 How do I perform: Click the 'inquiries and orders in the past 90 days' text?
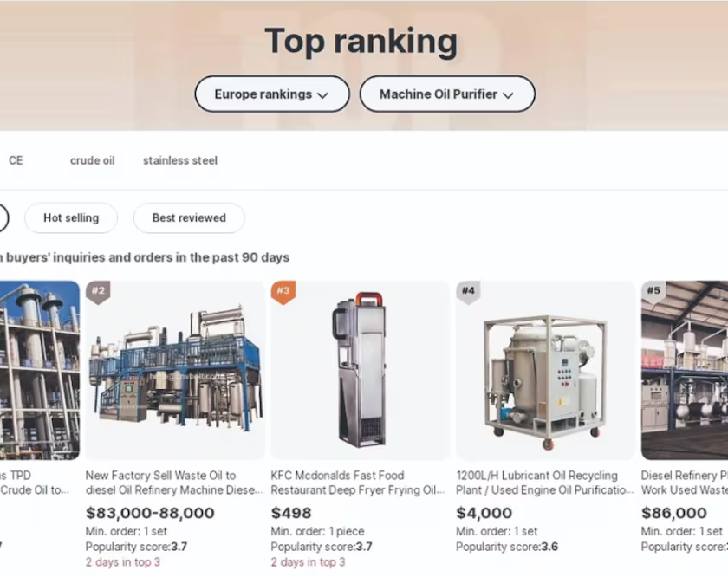tap(172, 257)
